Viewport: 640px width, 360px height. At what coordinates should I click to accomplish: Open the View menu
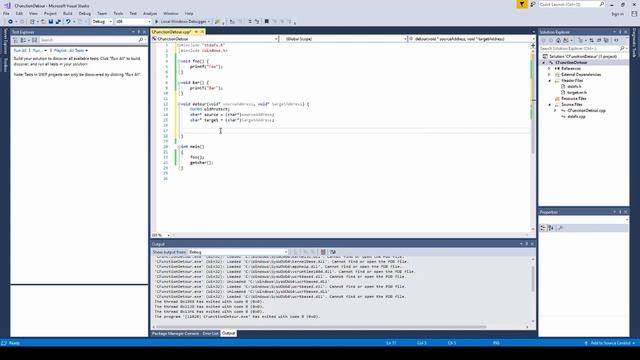click(33, 13)
